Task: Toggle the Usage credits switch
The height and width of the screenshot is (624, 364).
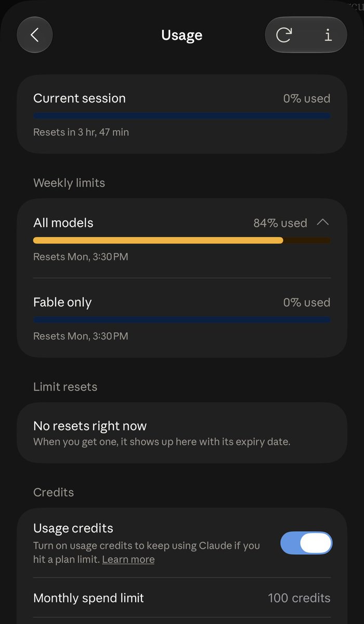Action: pos(306,543)
